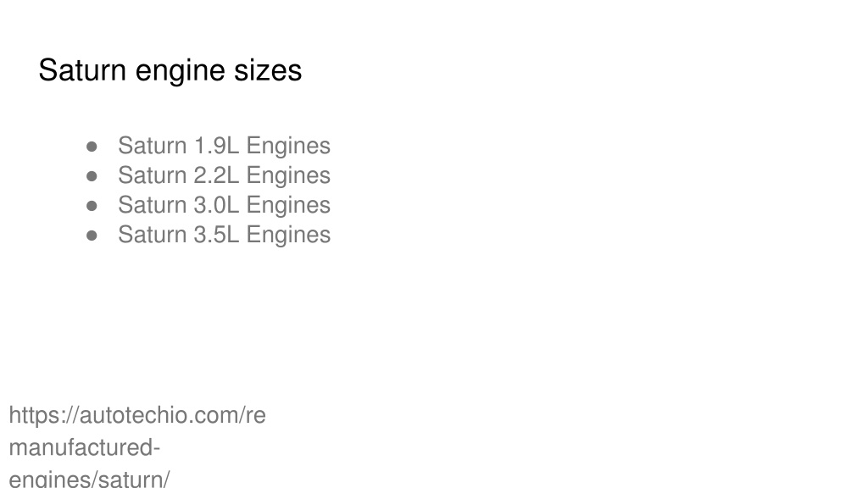Open the https://autotechio.com/re link line
Image resolution: width=868 pixels, height=488 pixels.
click(137, 415)
